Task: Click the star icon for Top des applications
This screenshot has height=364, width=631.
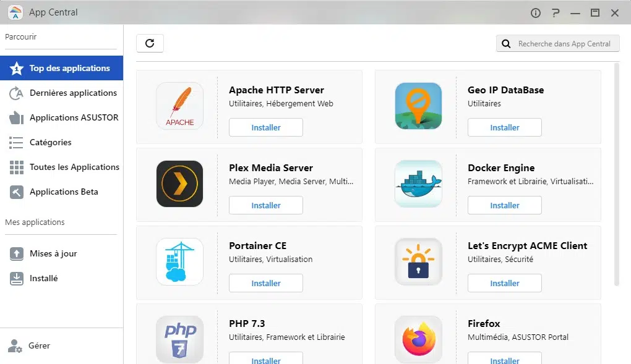Action: [x=17, y=69]
